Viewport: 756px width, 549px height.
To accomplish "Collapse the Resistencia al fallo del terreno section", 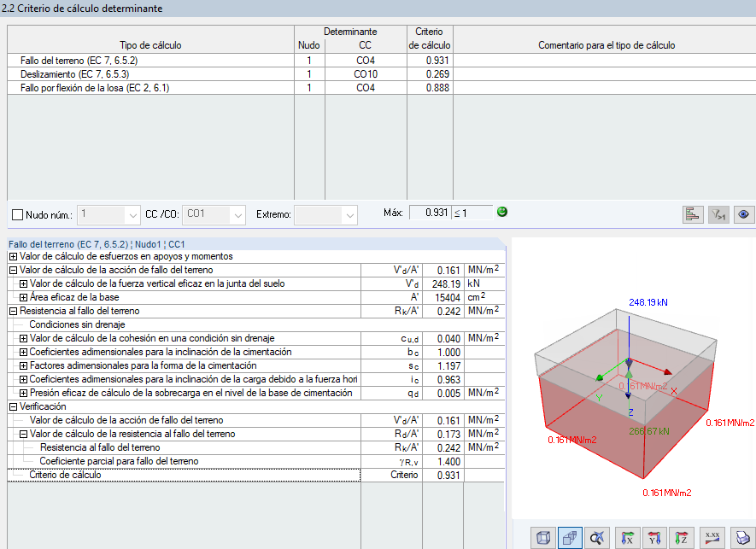I will pyautogui.click(x=13, y=311).
